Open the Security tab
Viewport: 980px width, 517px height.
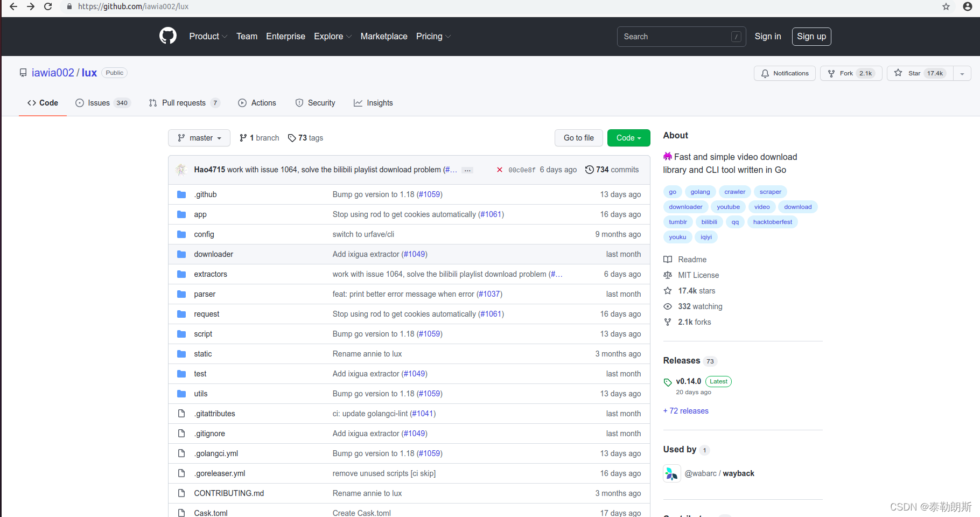click(x=315, y=103)
